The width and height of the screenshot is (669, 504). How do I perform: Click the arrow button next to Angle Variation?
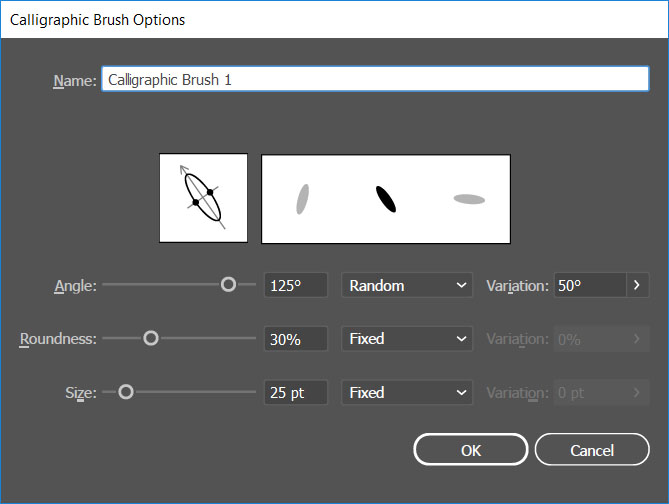pos(639,286)
